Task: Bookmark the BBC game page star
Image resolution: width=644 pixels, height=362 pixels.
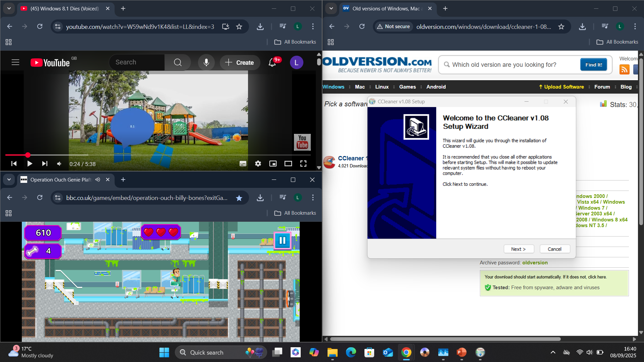Action: pos(239,198)
